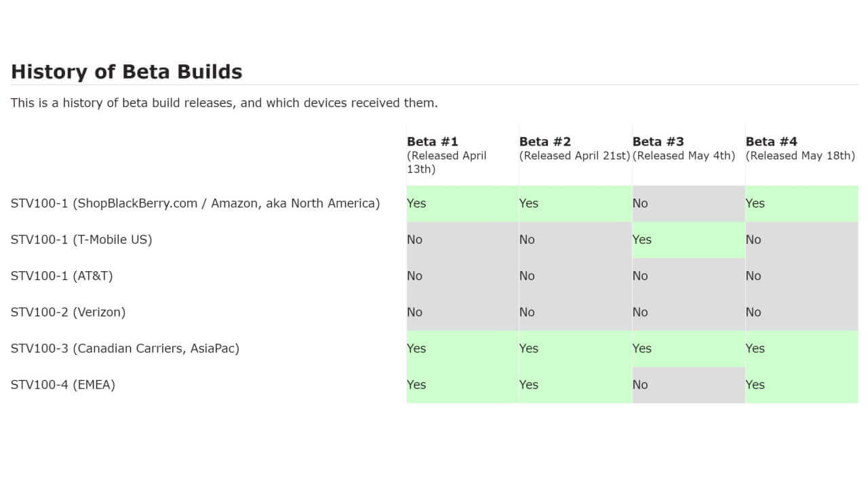Select the STV100-1 AT&T row label

(x=62, y=276)
